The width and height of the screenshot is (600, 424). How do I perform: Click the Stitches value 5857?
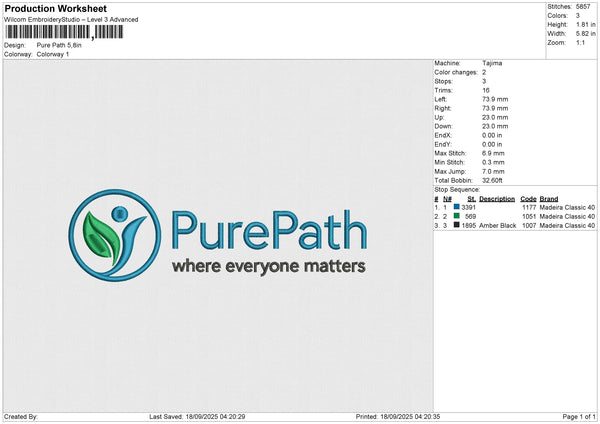[x=583, y=7]
